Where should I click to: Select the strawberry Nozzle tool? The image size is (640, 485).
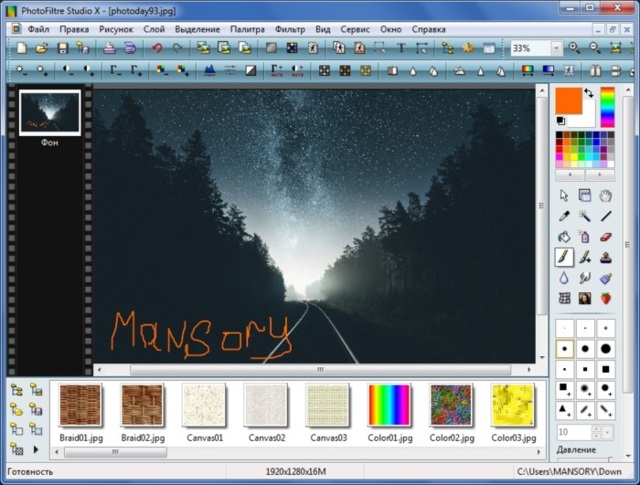(606, 298)
